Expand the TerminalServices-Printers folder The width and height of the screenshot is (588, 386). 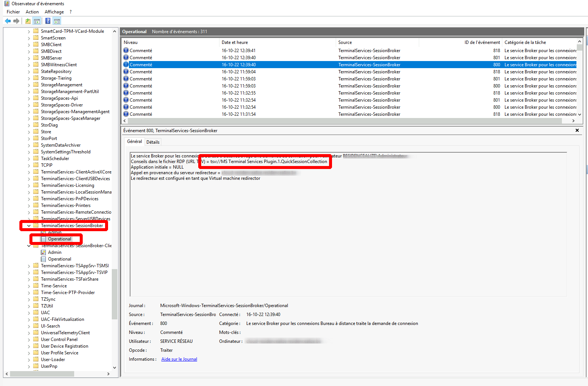pyautogui.click(x=29, y=205)
